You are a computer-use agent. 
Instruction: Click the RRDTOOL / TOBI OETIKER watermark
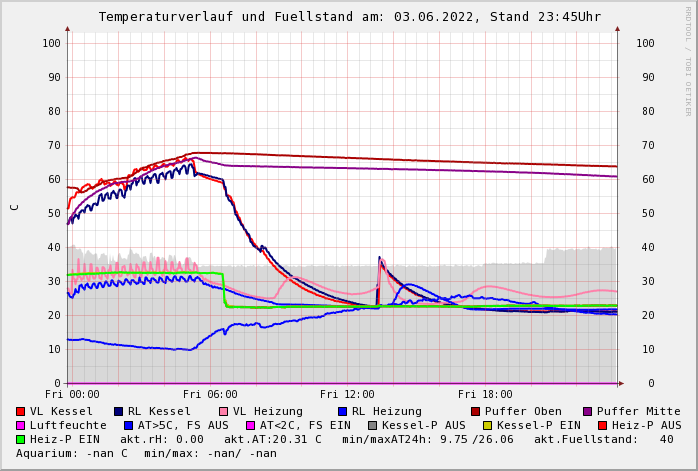click(x=688, y=60)
